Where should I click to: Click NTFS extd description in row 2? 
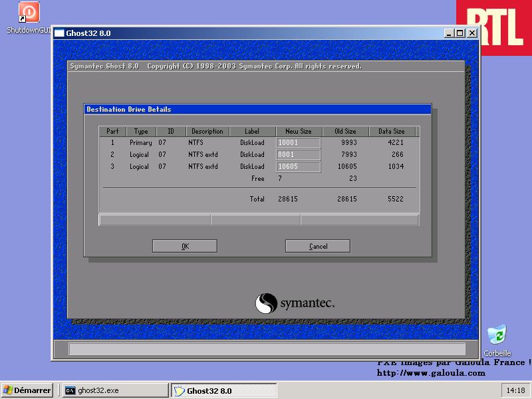tap(203, 154)
